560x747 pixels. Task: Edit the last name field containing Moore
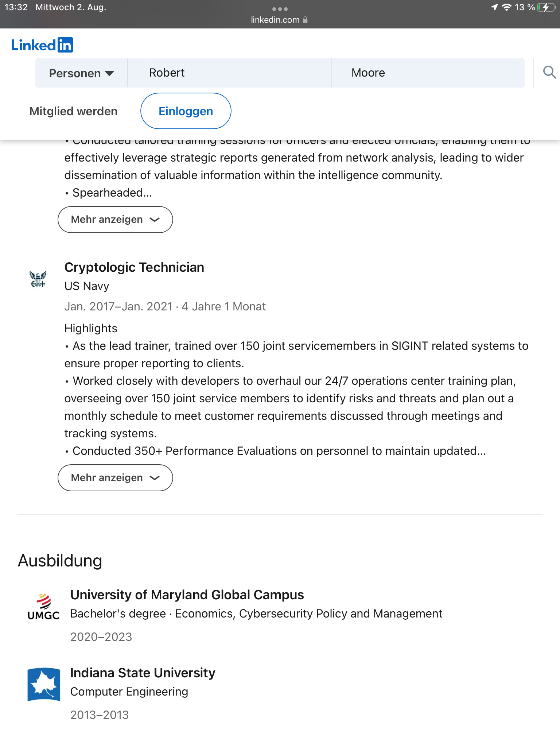(428, 73)
